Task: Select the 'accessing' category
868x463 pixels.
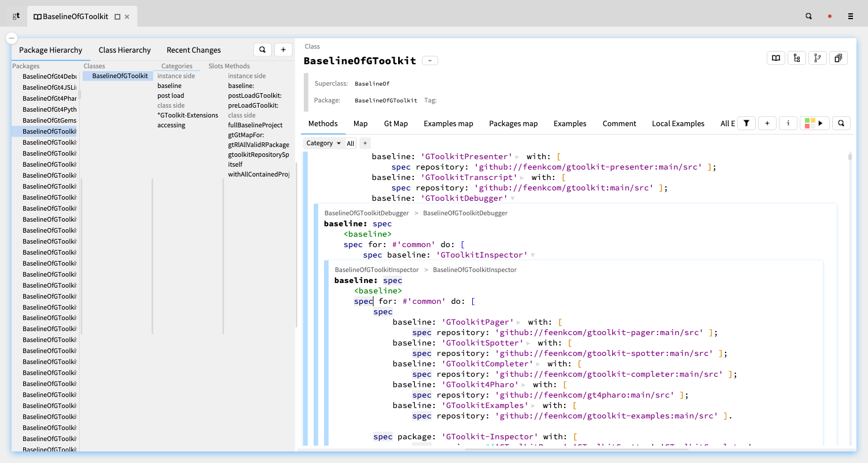Action: [171, 125]
